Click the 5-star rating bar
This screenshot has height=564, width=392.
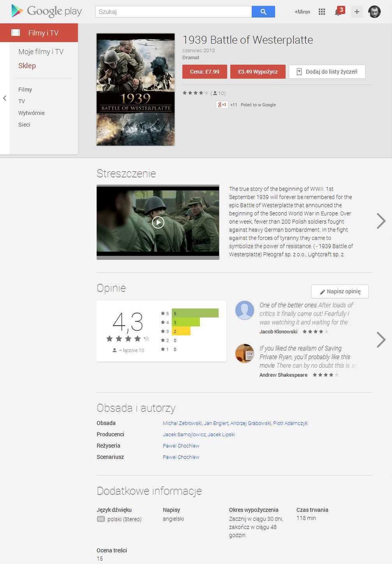[x=195, y=313]
